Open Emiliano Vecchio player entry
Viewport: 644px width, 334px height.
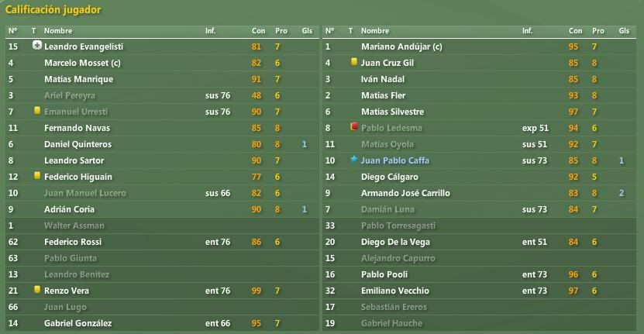pyautogui.click(x=394, y=291)
